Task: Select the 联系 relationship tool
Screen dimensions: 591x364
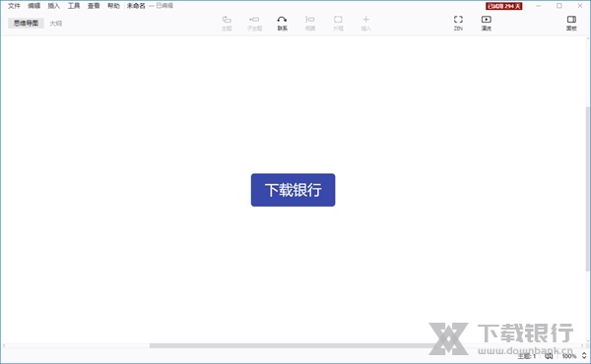Action: (282, 23)
